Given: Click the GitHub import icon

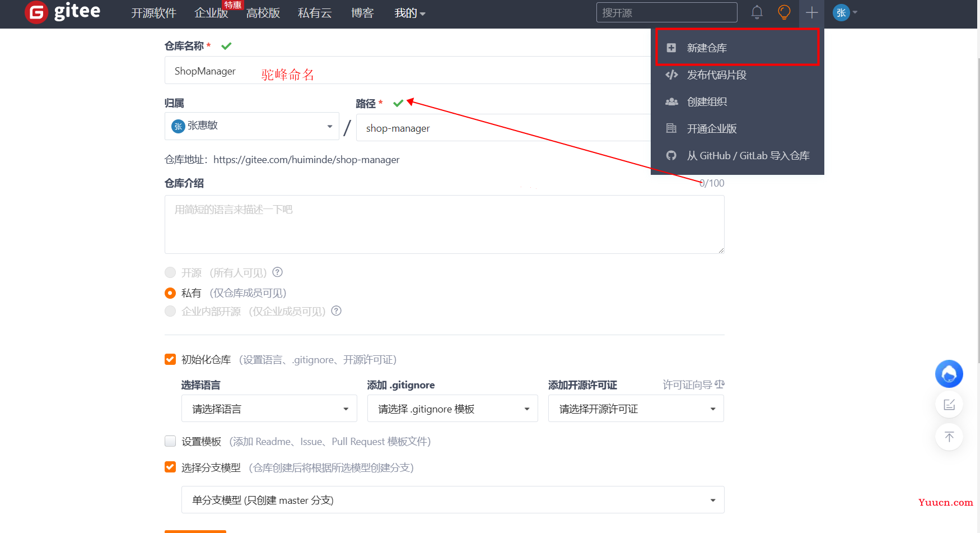Looking at the screenshot, I should pyautogui.click(x=671, y=155).
